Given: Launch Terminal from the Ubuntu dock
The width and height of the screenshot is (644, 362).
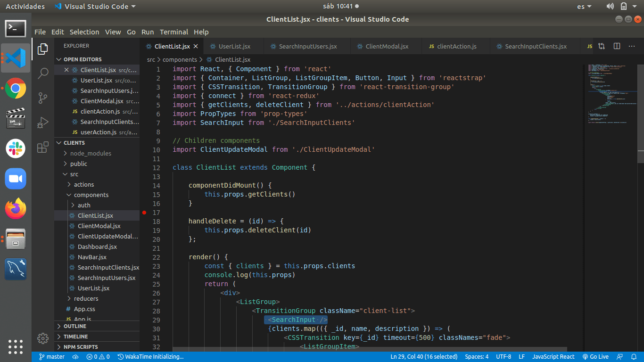Looking at the screenshot, I should 16,28.
